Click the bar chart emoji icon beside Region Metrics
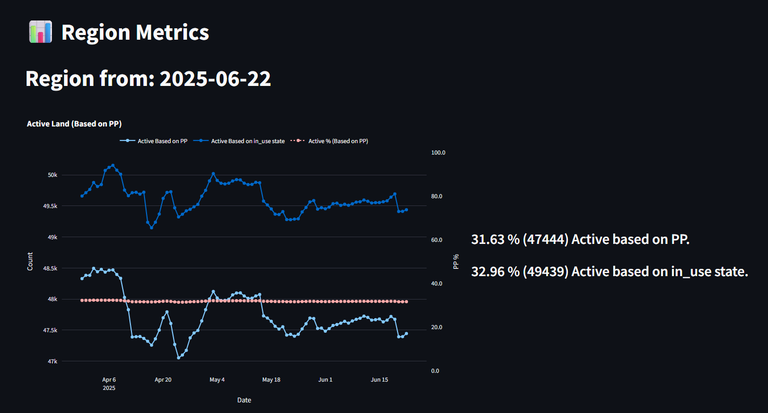Viewport: 768px width, 413px height. pos(40,32)
